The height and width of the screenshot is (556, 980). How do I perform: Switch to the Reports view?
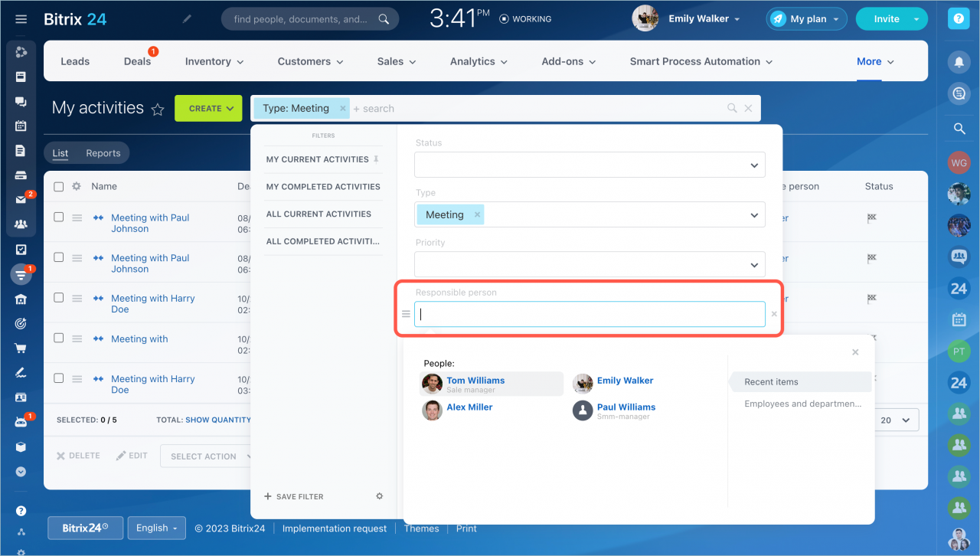click(103, 153)
